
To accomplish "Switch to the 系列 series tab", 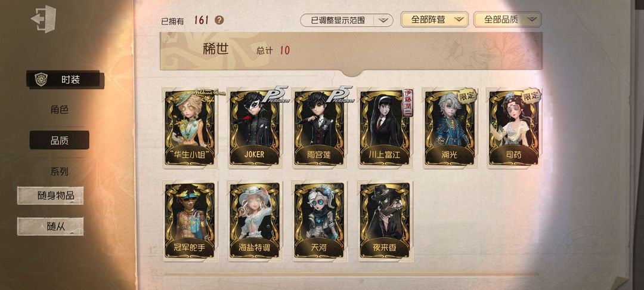I will (x=59, y=172).
